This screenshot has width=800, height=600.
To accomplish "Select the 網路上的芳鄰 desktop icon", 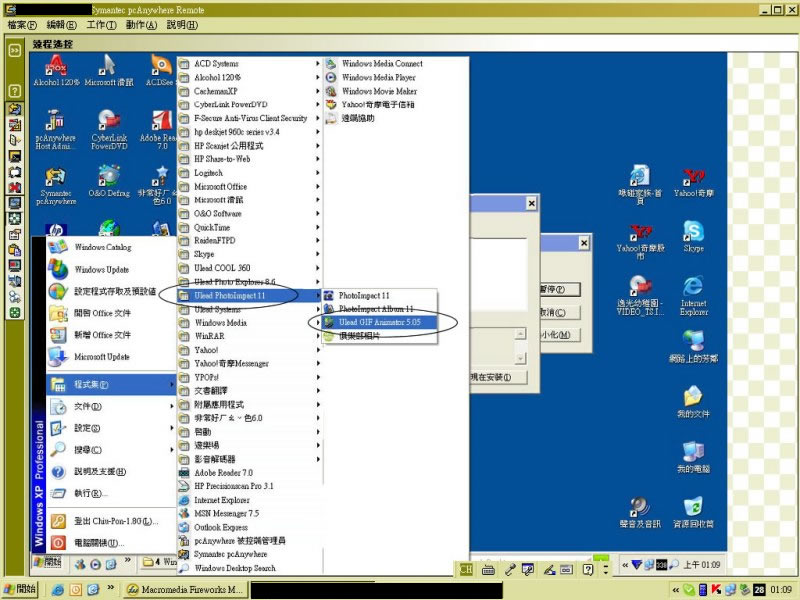I will pos(693,346).
